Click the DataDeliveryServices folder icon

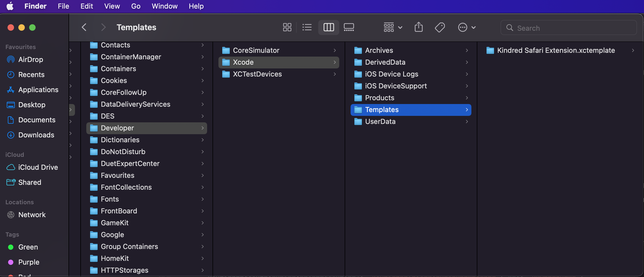click(94, 104)
